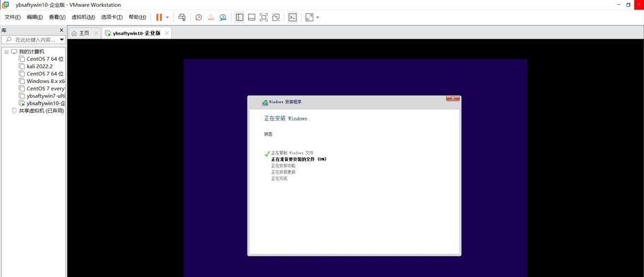Pause the virtual machine with the orange pause icon

click(159, 17)
